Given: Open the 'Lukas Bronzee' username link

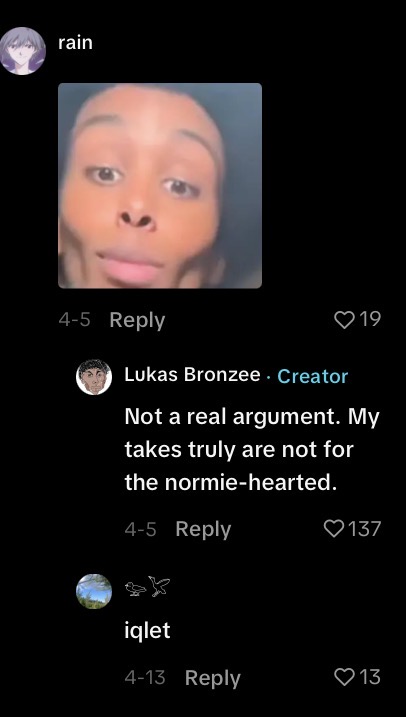Looking at the screenshot, I should 192,375.
